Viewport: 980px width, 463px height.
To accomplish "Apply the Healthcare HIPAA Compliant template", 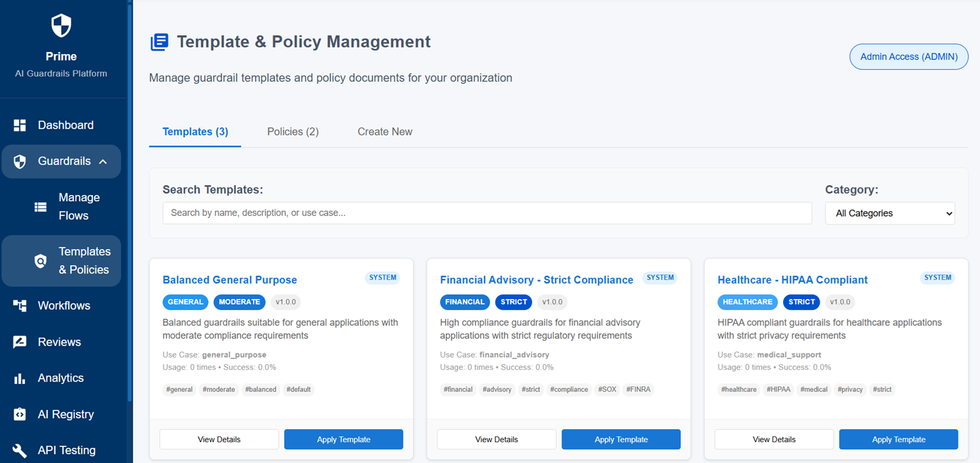I will 898,440.
